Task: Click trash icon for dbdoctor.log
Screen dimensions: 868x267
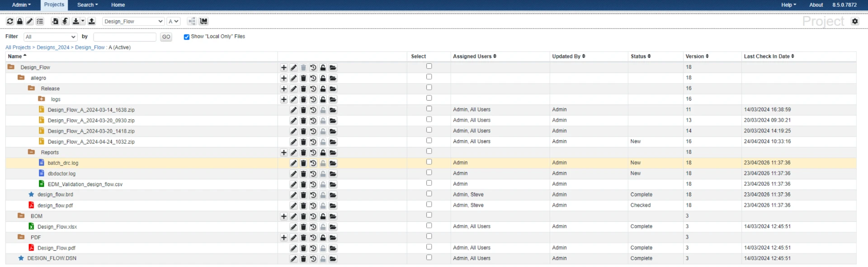Action: (303, 174)
